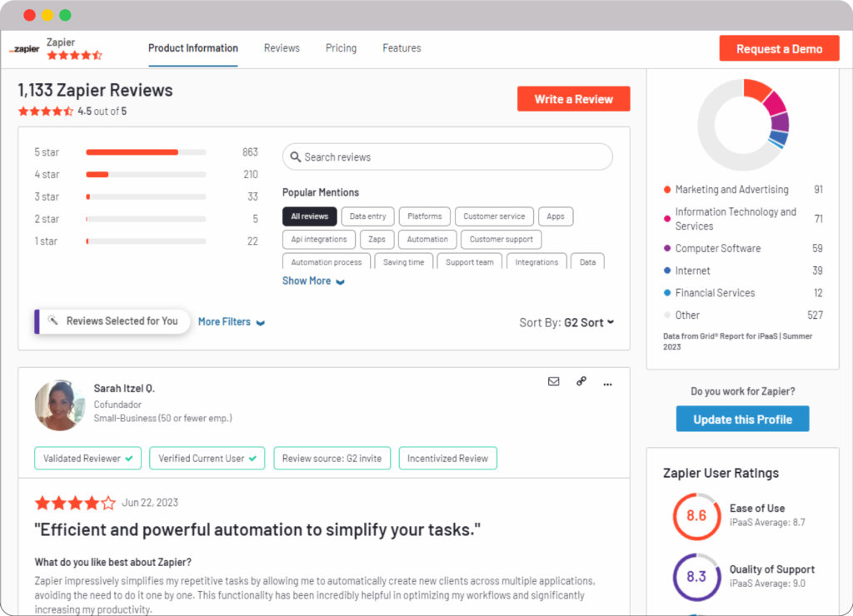Select the All reviews filter chip
This screenshot has width=853, height=616.
(309, 216)
